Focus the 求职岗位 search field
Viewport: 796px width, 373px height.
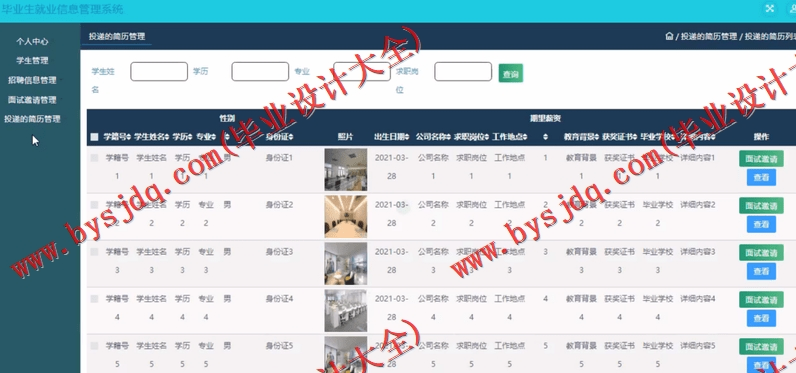[x=463, y=72]
